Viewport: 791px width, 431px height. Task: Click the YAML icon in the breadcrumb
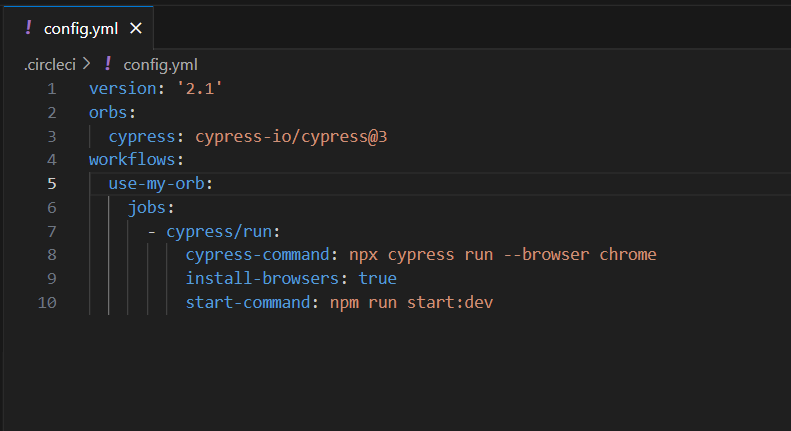107,64
